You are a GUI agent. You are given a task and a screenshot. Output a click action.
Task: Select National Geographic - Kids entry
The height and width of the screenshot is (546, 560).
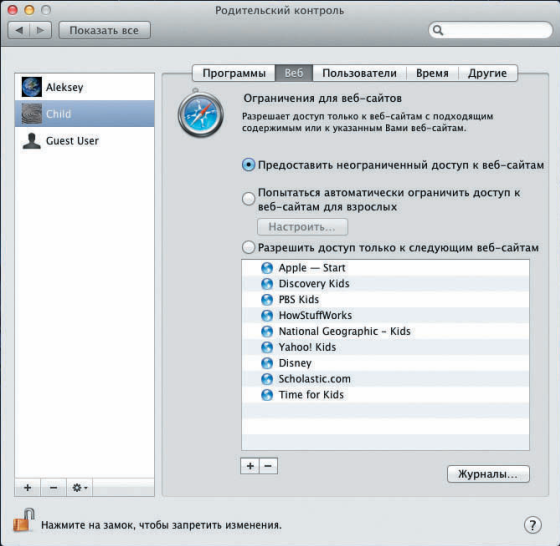[385, 331]
